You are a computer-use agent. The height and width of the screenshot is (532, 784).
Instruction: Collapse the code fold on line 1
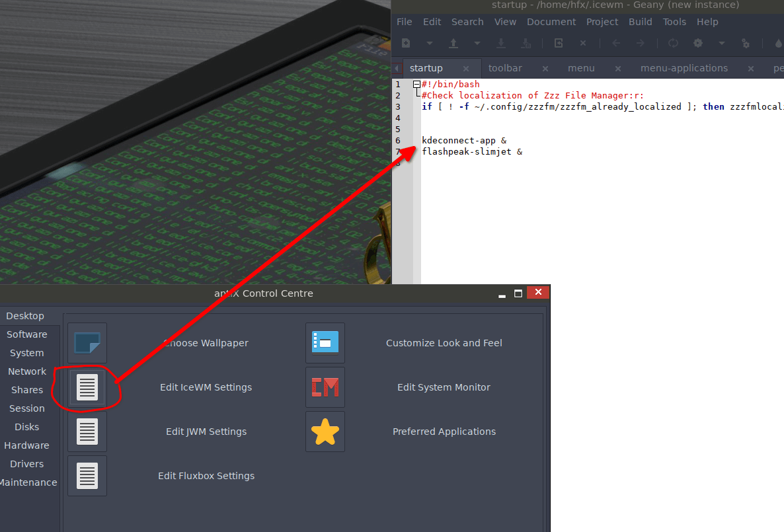pos(416,84)
